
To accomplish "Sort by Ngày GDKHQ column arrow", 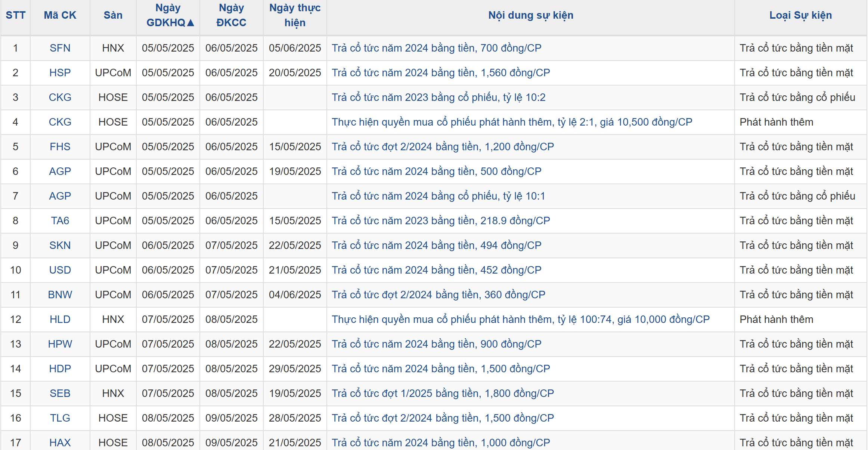I will click(x=190, y=23).
